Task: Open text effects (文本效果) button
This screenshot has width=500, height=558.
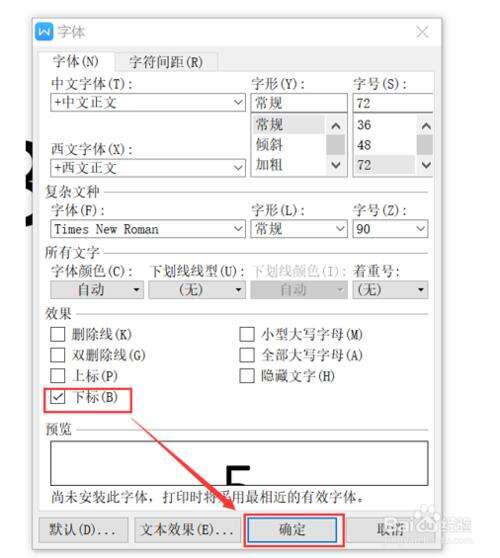Action: [188, 530]
